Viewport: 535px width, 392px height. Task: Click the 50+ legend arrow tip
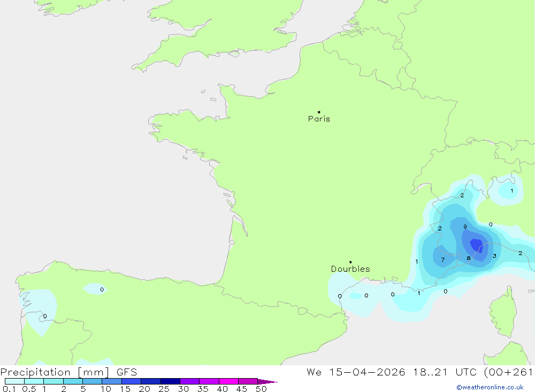pyautogui.click(x=268, y=381)
